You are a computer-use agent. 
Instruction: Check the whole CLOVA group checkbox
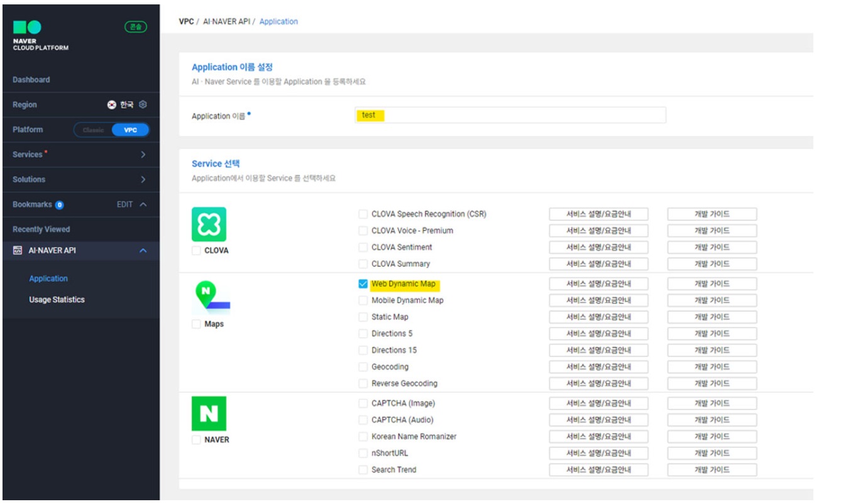click(196, 251)
